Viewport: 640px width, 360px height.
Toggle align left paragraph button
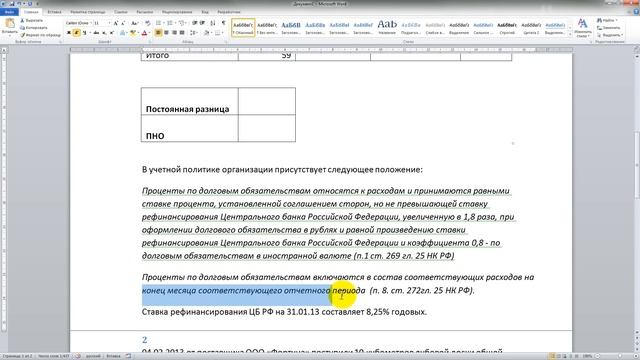(x=158, y=33)
